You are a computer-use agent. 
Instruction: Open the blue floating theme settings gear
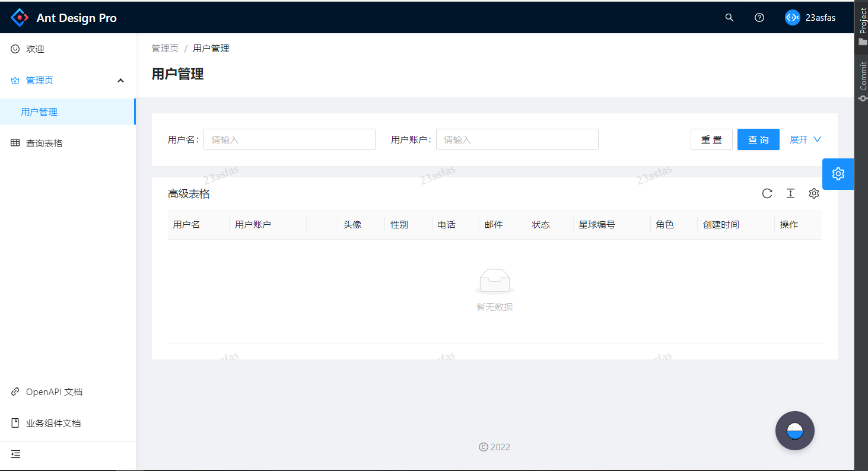[x=838, y=174]
